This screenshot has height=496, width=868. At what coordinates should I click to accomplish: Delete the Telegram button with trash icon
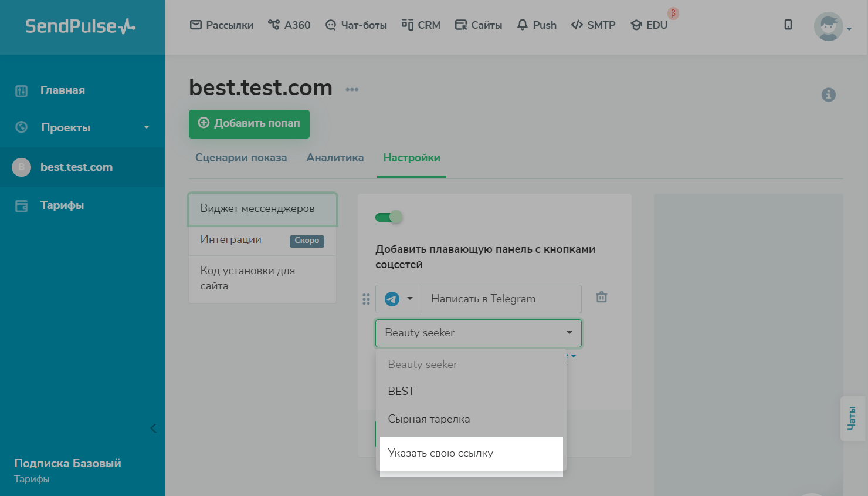(x=601, y=297)
